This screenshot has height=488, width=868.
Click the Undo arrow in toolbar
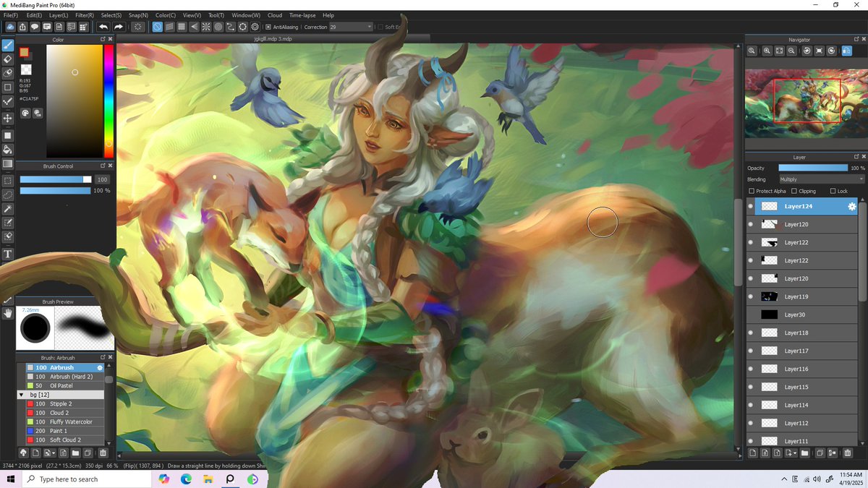coord(103,27)
